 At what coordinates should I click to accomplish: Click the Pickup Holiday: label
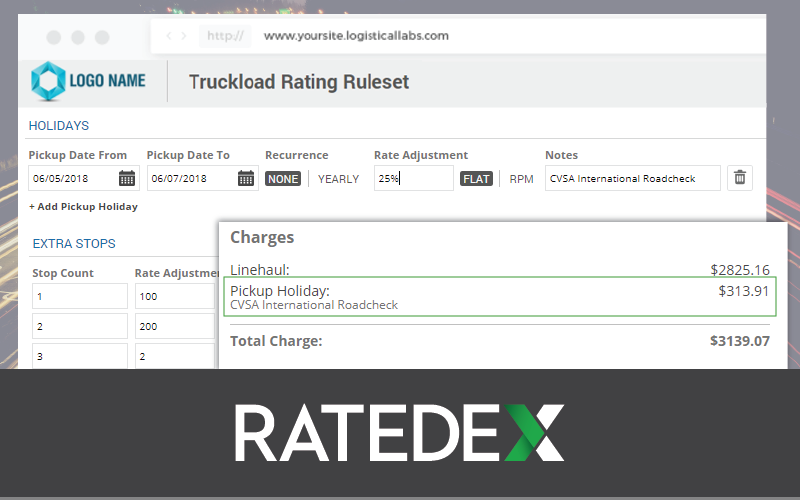coord(280,291)
